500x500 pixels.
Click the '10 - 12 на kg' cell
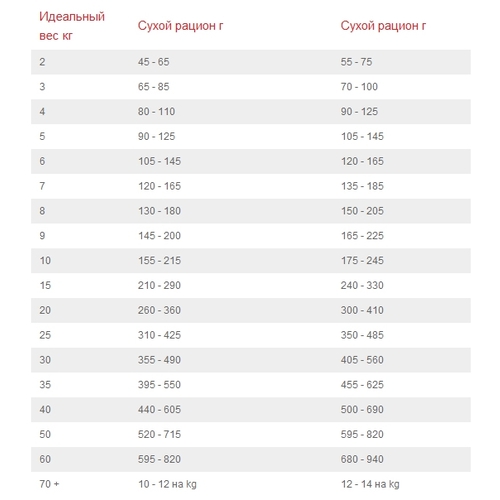pyautogui.click(x=167, y=484)
